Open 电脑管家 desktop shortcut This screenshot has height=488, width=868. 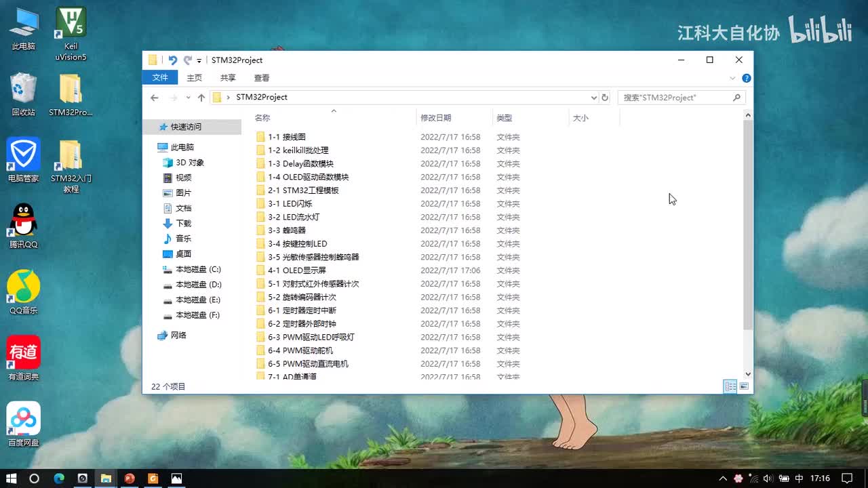[23, 161]
